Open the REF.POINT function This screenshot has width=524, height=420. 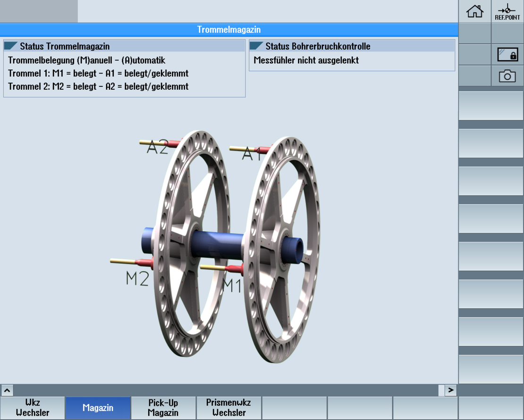[507, 11]
